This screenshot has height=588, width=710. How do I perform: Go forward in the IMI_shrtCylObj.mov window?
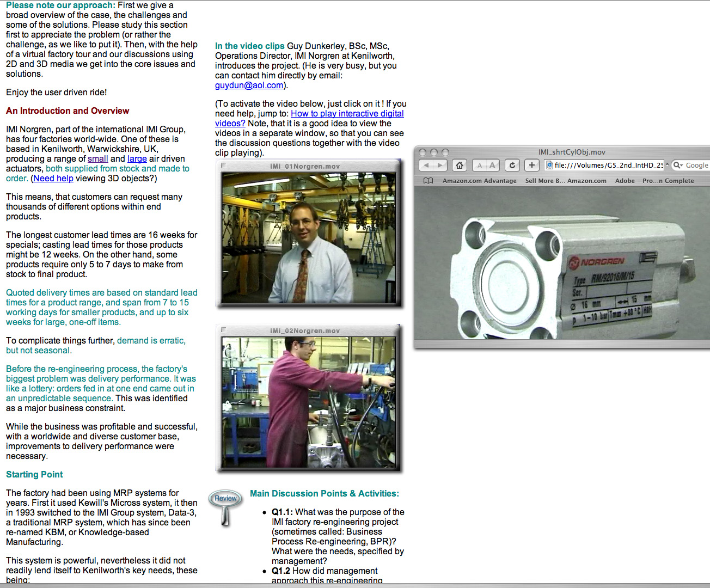pyautogui.click(x=440, y=165)
